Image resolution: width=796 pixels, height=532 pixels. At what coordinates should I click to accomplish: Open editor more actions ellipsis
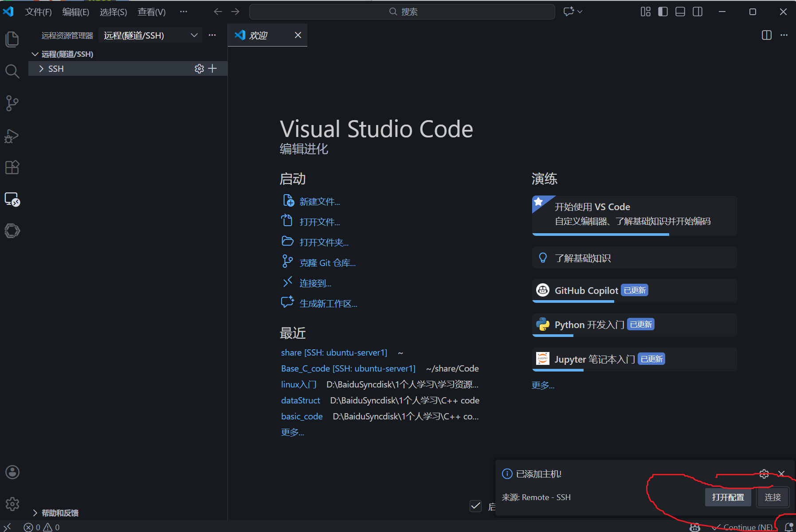784,35
